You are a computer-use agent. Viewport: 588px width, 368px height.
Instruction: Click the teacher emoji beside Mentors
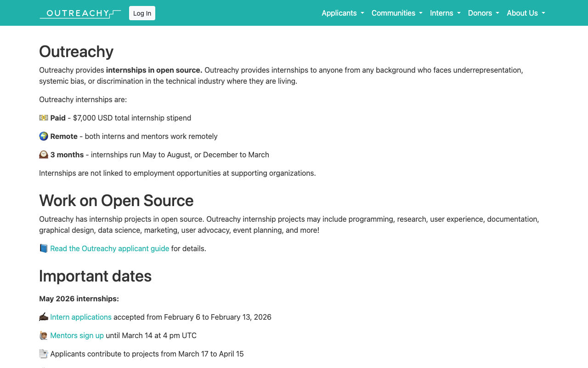pos(44,335)
